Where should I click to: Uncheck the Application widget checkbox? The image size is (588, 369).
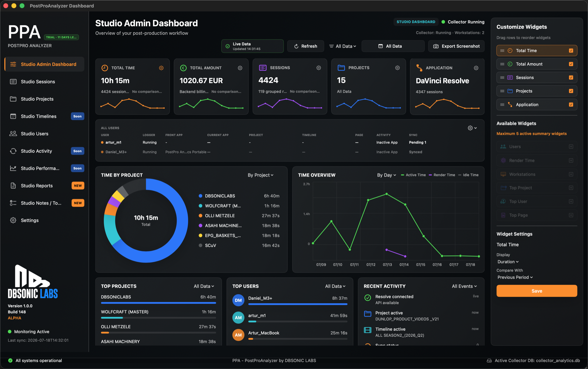(x=571, y=104)
